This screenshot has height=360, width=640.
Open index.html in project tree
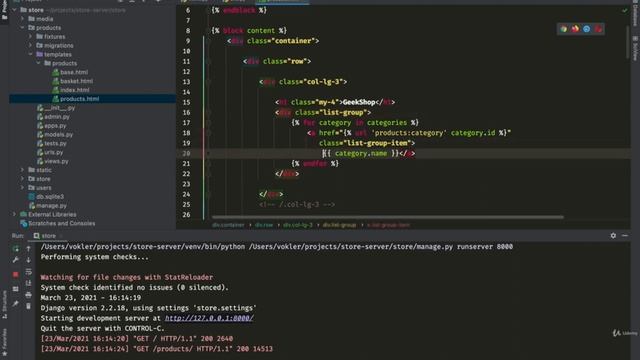click(71, 90)
